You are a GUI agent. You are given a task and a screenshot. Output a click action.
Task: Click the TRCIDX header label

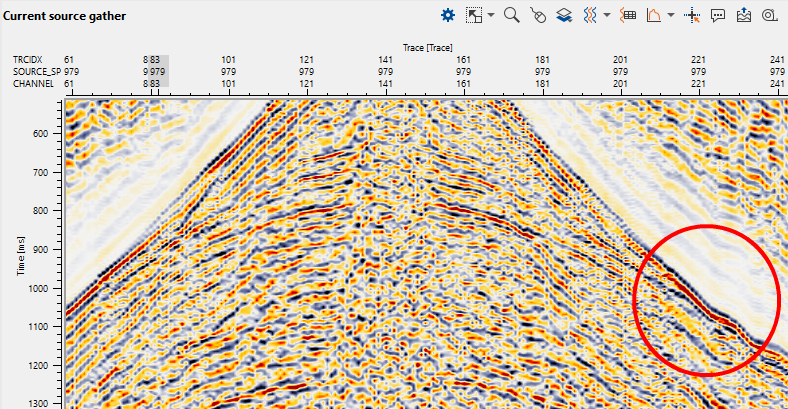[x=28, y=60]
